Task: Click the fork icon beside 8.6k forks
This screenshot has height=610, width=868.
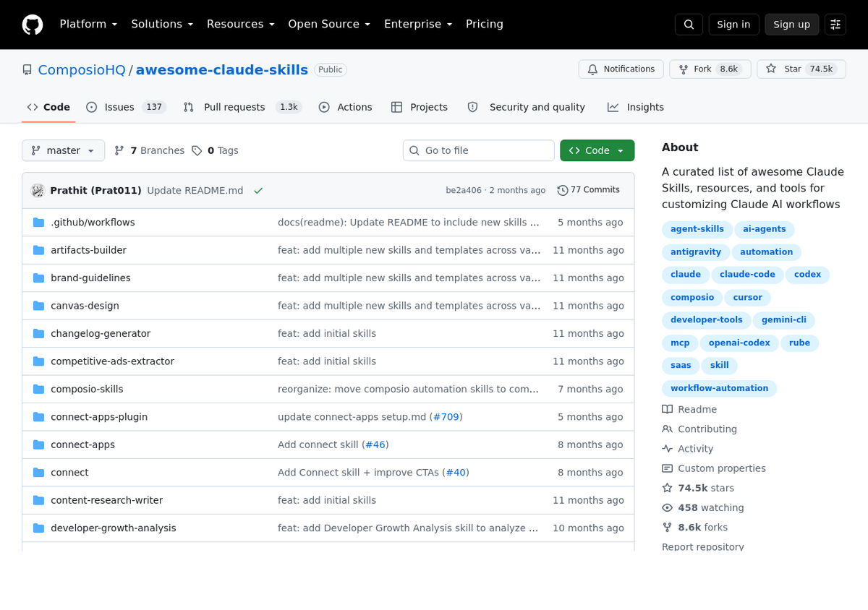Action: point(667,528)
